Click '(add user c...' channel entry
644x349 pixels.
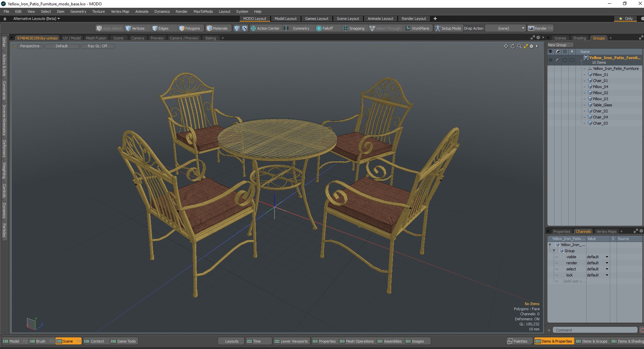click(574, 281)
